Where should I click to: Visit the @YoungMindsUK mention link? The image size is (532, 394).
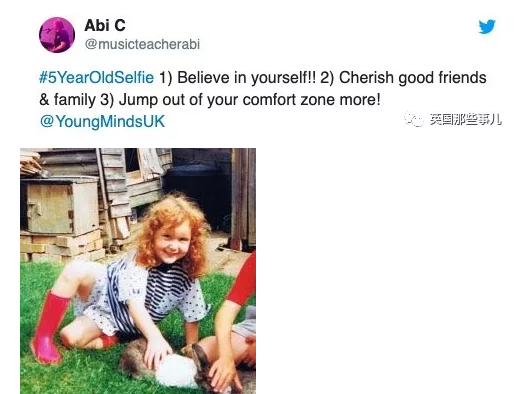(102, 121)
